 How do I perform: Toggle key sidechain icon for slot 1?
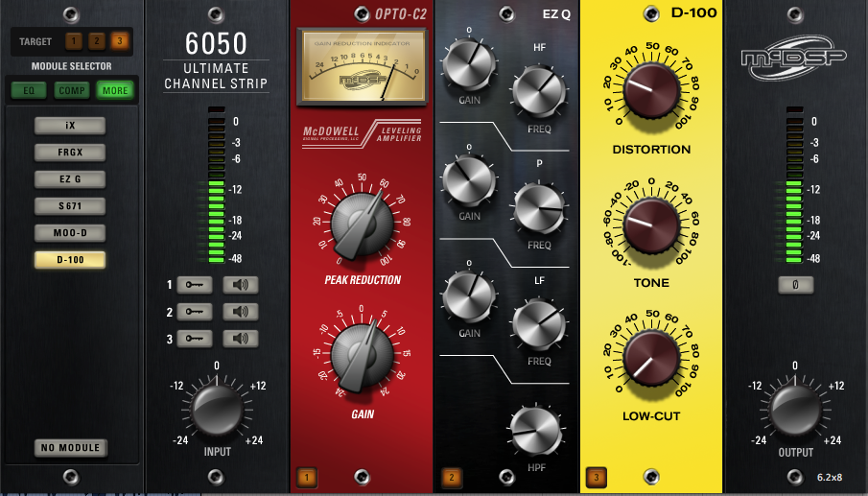pos(195,285)
